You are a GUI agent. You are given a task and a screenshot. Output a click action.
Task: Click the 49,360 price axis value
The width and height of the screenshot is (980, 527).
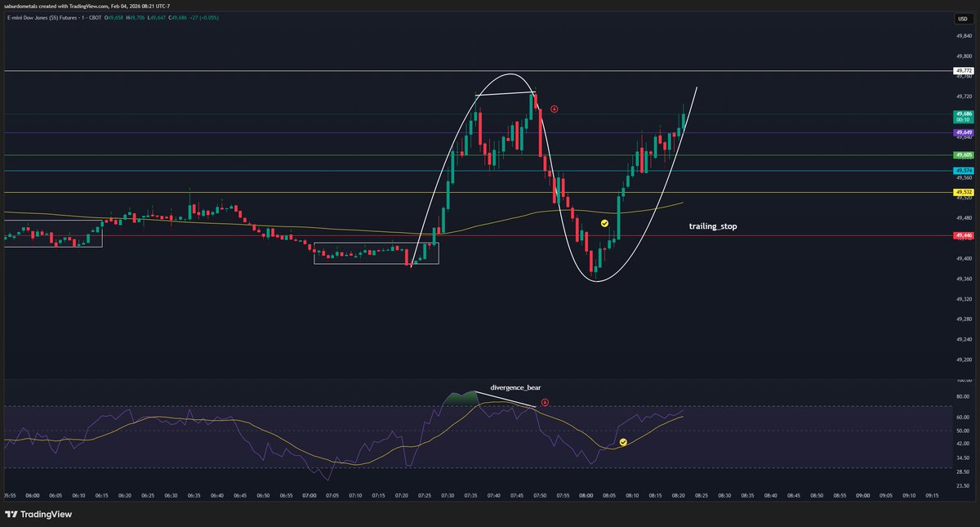[964, 279]
